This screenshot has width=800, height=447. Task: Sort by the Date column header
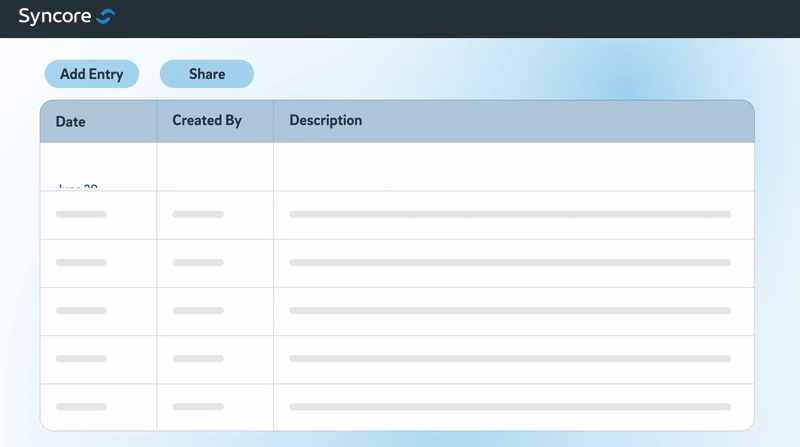[71, 122]
